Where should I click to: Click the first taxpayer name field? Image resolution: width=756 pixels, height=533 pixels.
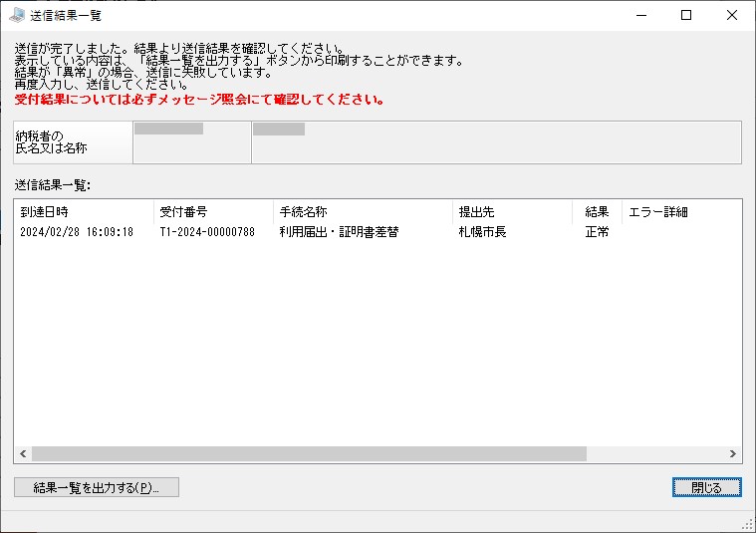coord(192,142)
